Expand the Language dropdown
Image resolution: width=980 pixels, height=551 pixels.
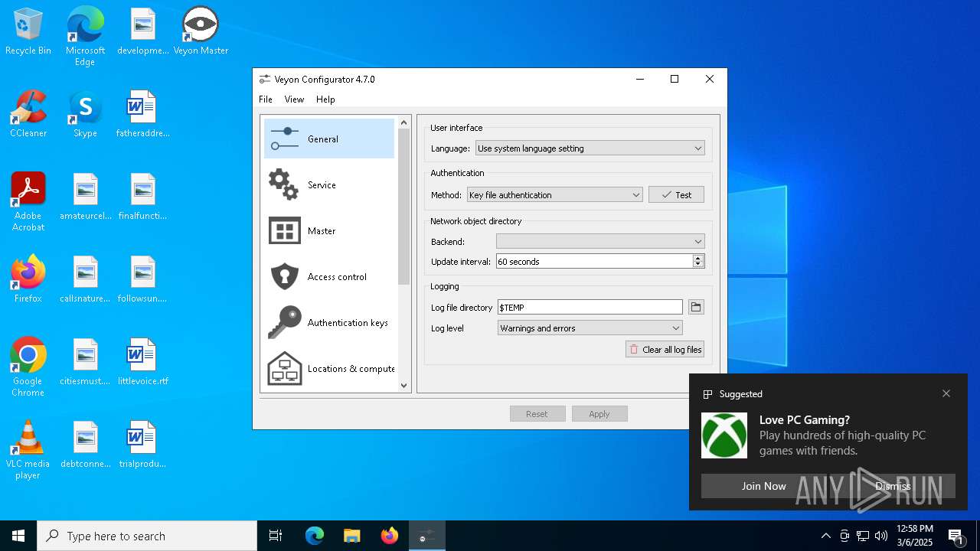(590, 148)
